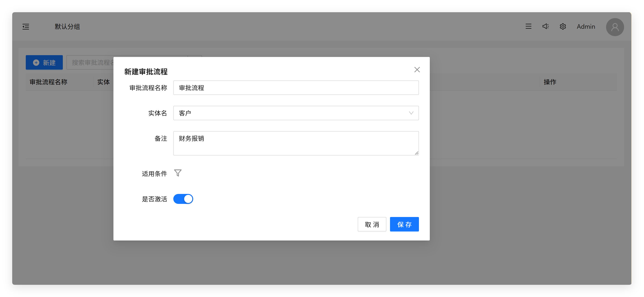Grab the 备注 textarea resize handle
The image size is (644, 297).
click(416, 153)
